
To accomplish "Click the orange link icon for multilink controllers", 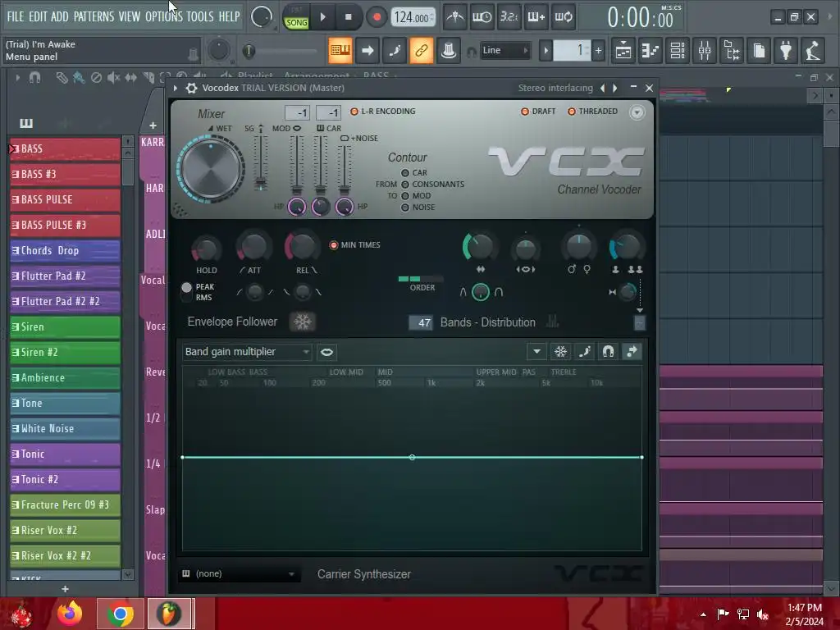I will pos(422,50).
